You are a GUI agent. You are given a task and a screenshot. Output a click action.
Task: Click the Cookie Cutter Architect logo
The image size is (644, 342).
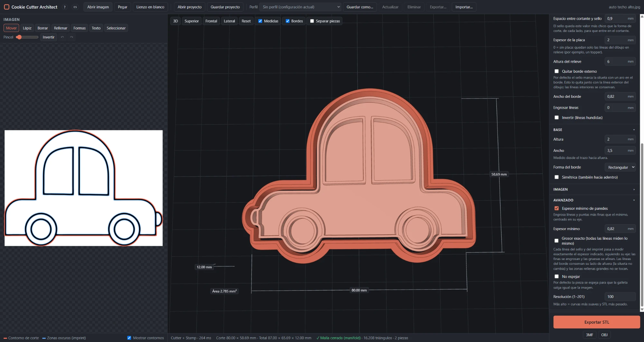pyautogui.click(x=6, y=7)
